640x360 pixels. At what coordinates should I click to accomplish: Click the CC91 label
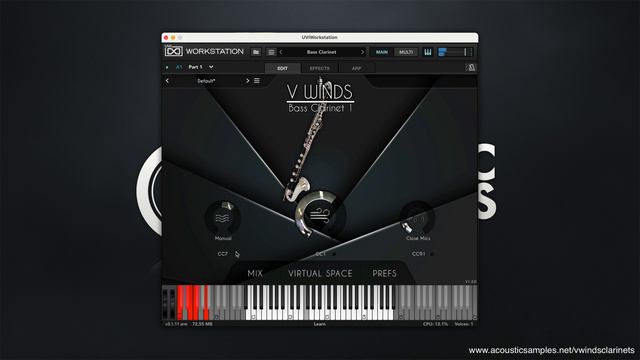point(418,254)
